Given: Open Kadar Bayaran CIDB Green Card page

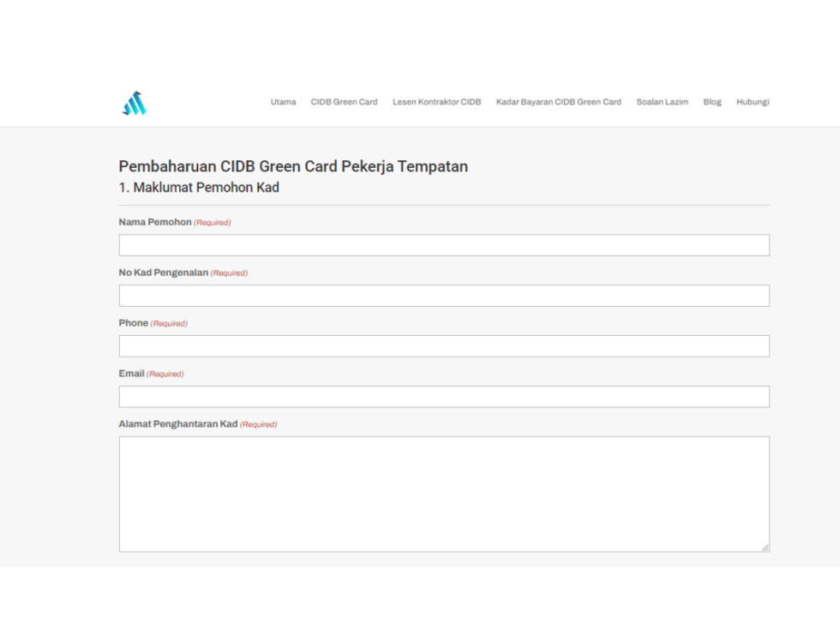Looking at the screenshot, I should pyautogui.click(x=558, y=102).
